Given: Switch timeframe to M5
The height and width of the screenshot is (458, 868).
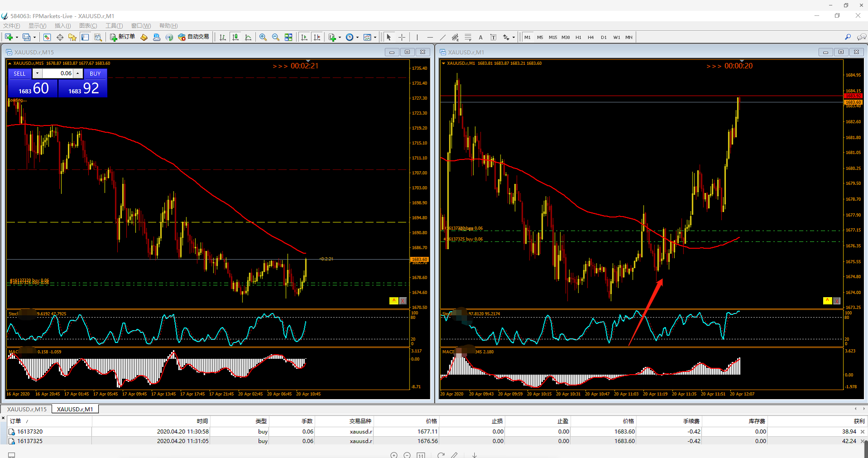Looking at the screenshot, I should coord(540,37).
